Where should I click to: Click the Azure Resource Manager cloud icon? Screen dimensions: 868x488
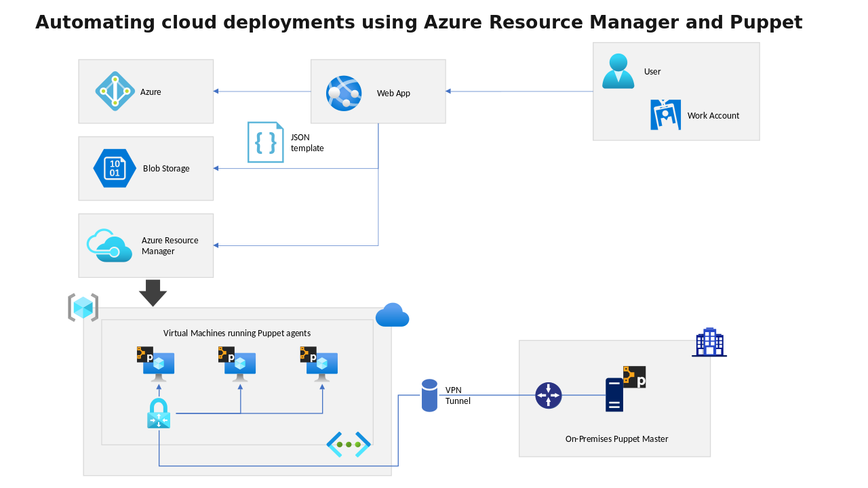coord(109,245)
